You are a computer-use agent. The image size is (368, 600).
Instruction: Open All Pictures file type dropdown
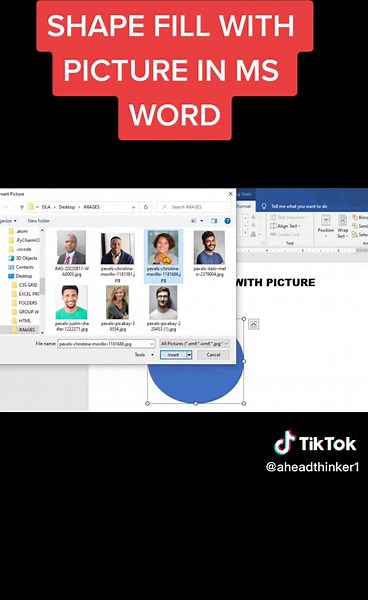194,344
